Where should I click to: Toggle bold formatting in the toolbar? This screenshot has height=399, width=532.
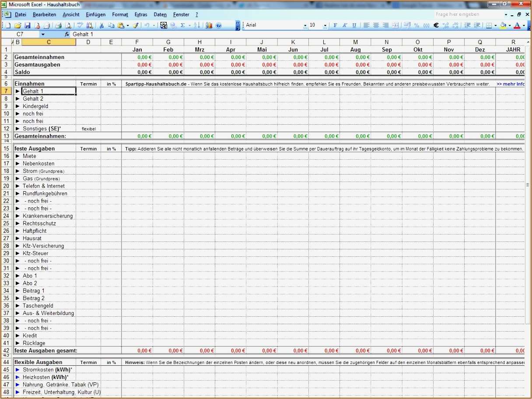tap(335, 25)
